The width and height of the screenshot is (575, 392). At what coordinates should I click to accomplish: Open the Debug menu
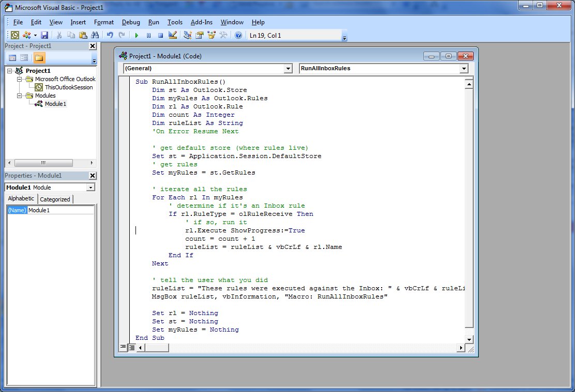tap(131, 22)
